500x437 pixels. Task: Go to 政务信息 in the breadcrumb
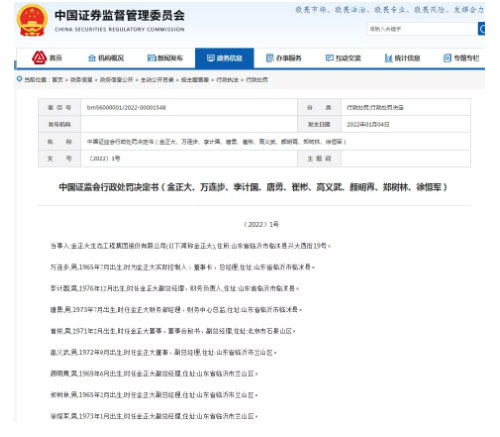81,80
